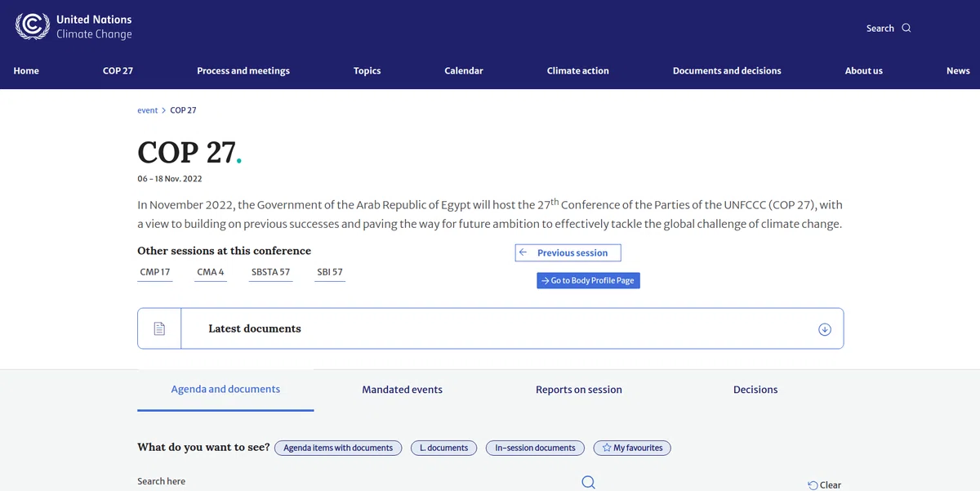Go to the CMA 4 session link
The image size is (980, 491).
tap(211, 272)
